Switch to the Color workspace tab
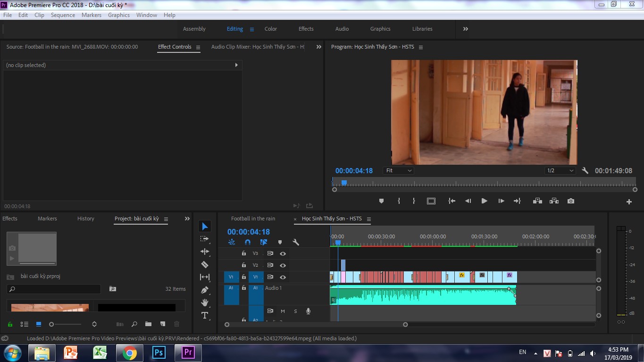The width and height of the screenshot is (644, 362). (x=271, y=29)
